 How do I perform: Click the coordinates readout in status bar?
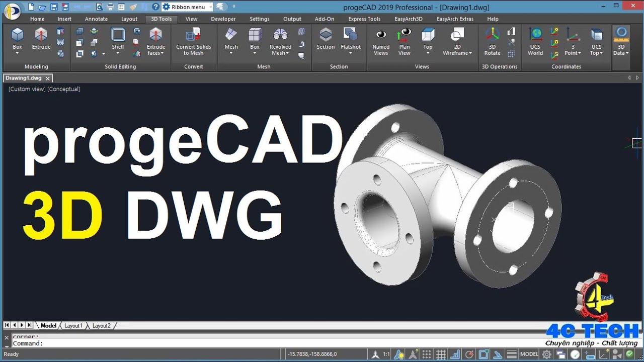pyautogui.click(x=312, y=354)
